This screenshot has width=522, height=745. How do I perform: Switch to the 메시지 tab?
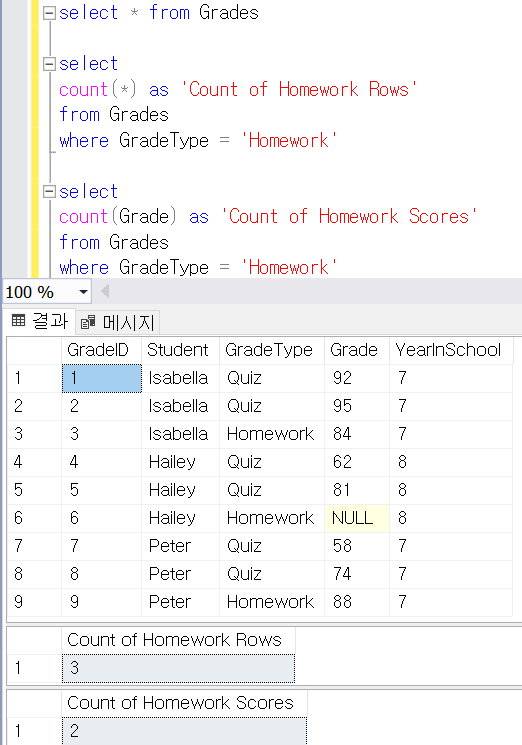(118, 323)
